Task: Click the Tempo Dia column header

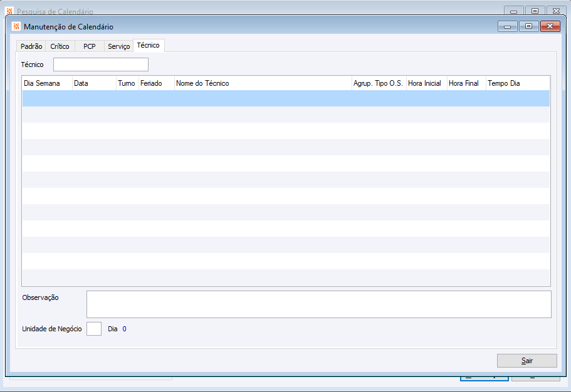Action: click(518, 83)
